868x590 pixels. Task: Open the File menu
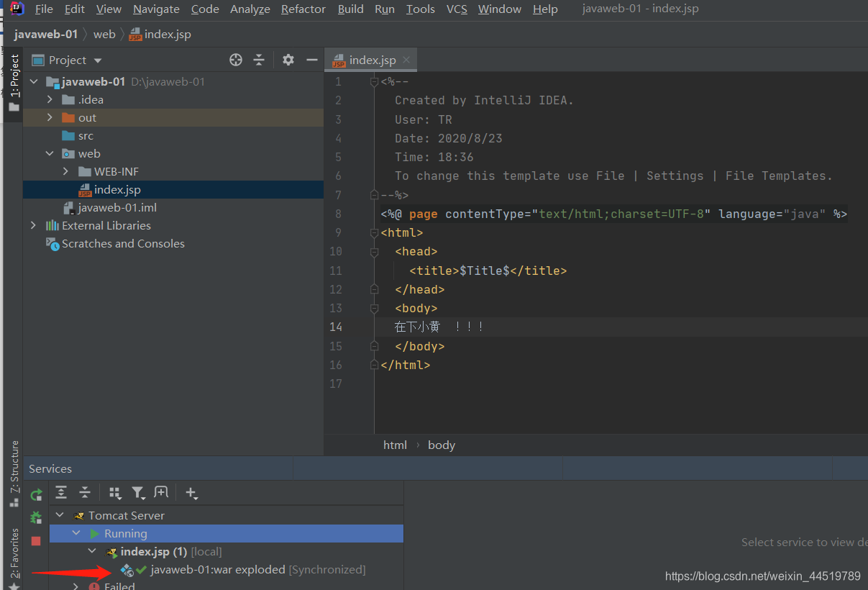(44, 9)
